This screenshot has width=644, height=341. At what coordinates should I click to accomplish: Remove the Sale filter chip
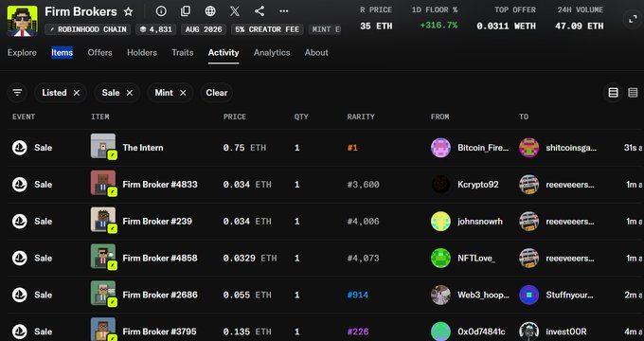[x=130, y=93]
